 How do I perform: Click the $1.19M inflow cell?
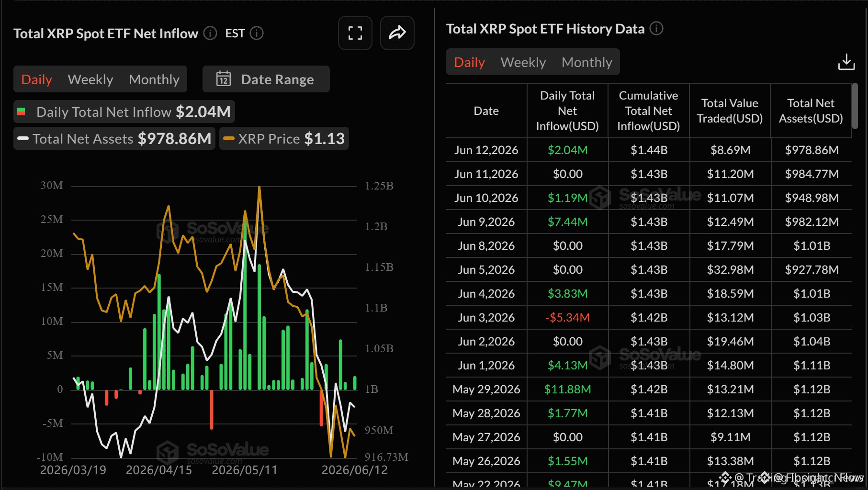(x=568, y=198)
